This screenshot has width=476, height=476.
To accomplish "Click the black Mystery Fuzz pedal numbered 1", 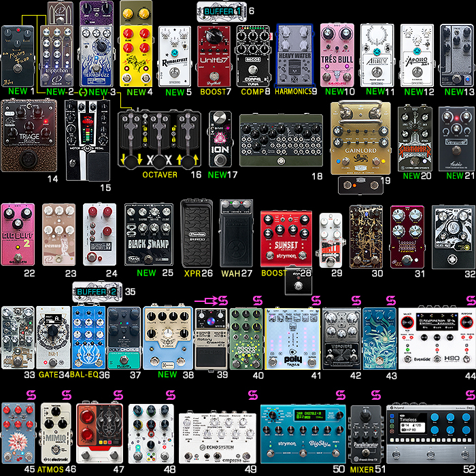I will (x=18, y=56).
